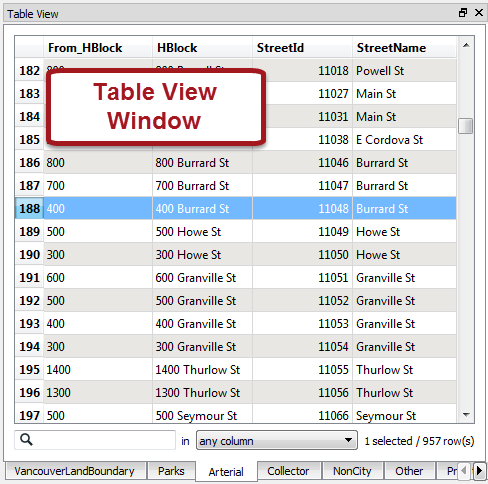Click the search magnifier icon

pyautogui.click(x=26, y=440)
